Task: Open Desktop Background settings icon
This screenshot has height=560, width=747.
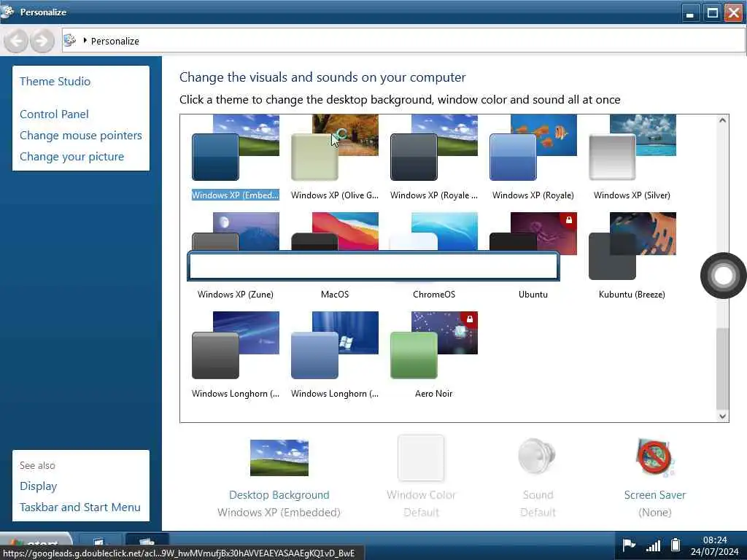Action: coord(279,458)
